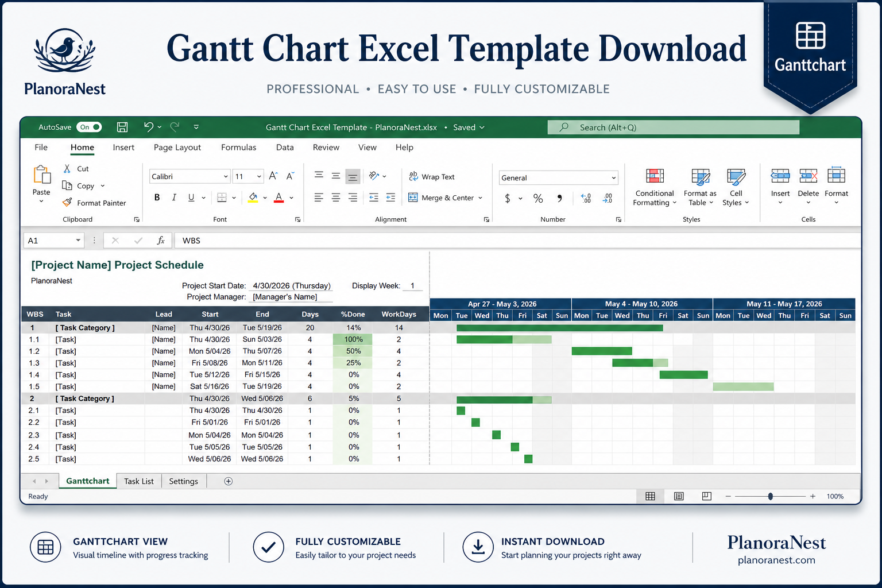Screen dimensions: 882x588
Task: Click the Comma Style icon
Action: click(x=559, y=198)
